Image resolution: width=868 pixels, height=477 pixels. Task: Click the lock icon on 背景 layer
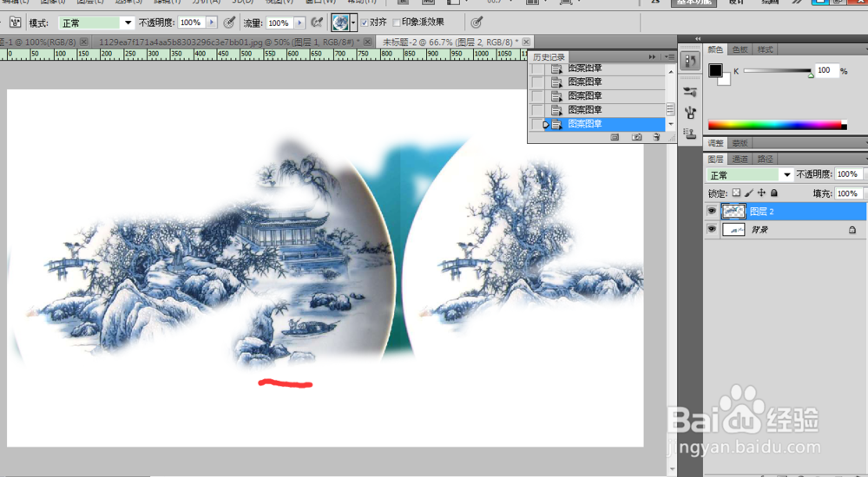click(x=852, y=230)
